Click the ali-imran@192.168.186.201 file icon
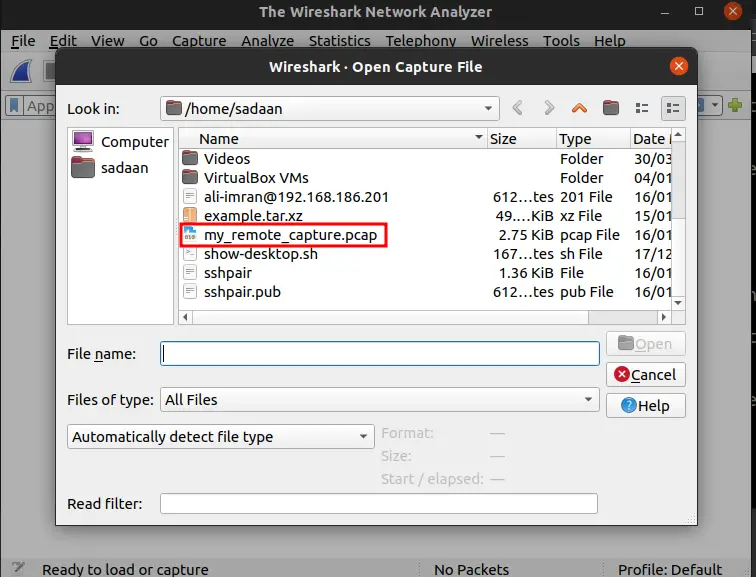 point(190,196)
